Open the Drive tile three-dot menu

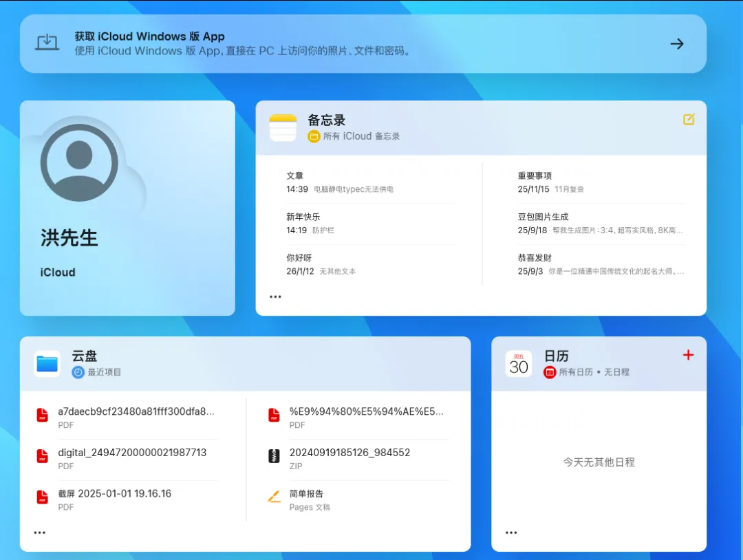coord(40,532)
